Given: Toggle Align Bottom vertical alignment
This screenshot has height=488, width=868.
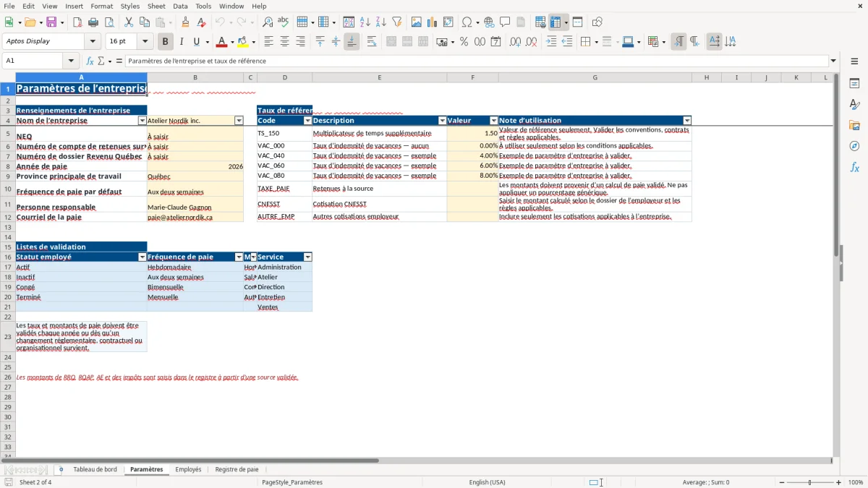Looking at the screenshot, I should [352, 42].
